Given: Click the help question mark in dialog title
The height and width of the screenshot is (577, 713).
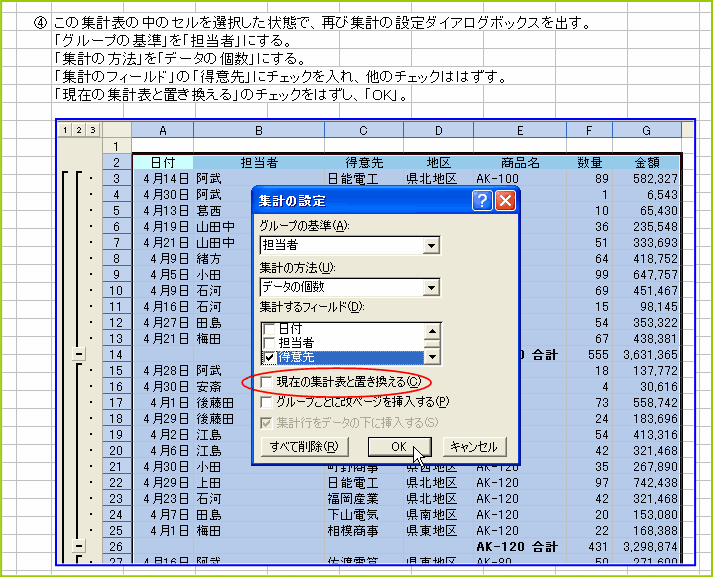Looking at the screenshot, I should coord(482,200).
